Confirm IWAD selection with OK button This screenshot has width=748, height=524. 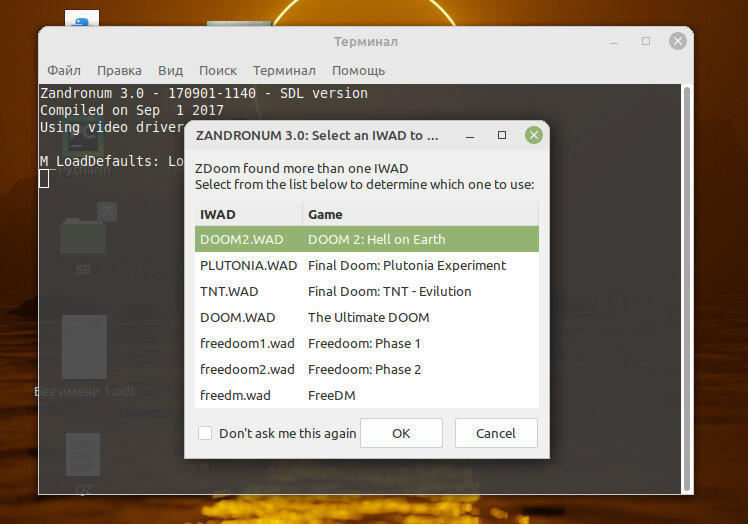click(x=401, y=433)
